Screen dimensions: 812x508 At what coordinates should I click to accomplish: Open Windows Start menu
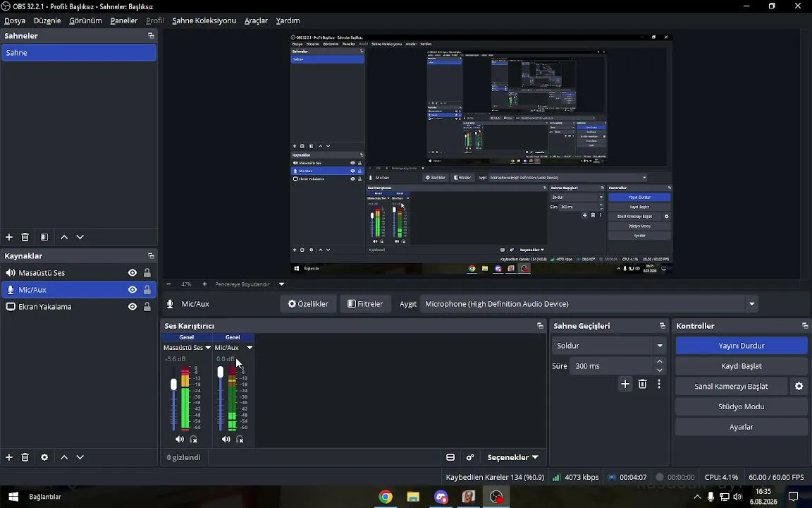[13, 497]
